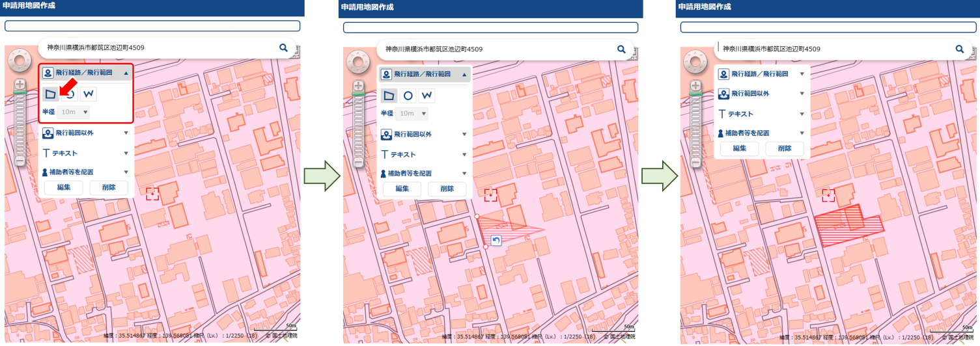Click the search magnifier in the right map
The image size is (980, 346).
click(959, 49)
